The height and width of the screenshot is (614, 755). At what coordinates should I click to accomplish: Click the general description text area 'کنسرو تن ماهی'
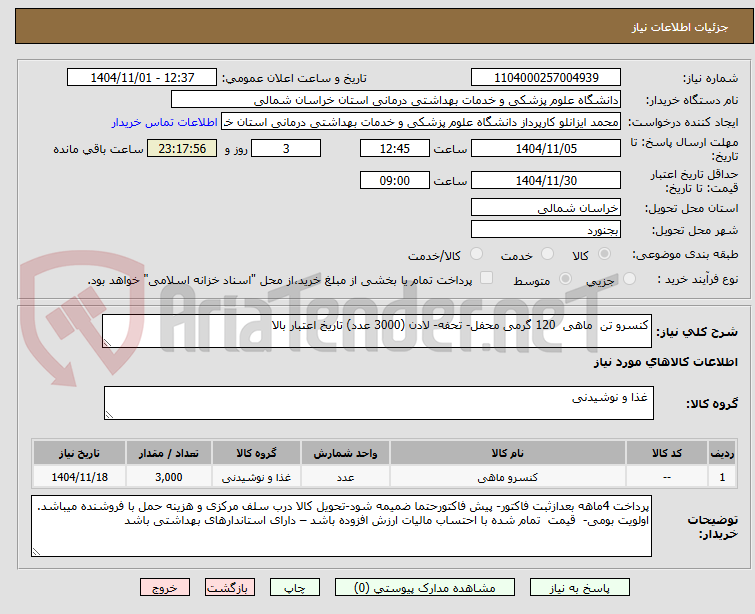pos(377,331)
